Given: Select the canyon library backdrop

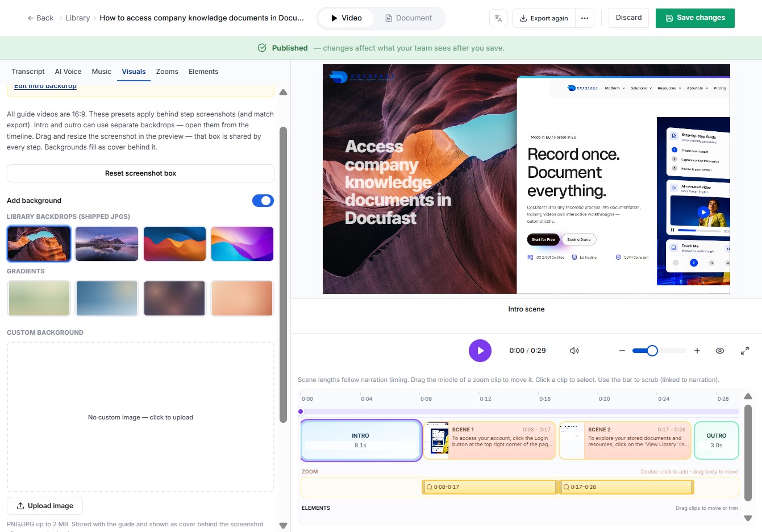Looking at the screenshot, I should [39, 244].
